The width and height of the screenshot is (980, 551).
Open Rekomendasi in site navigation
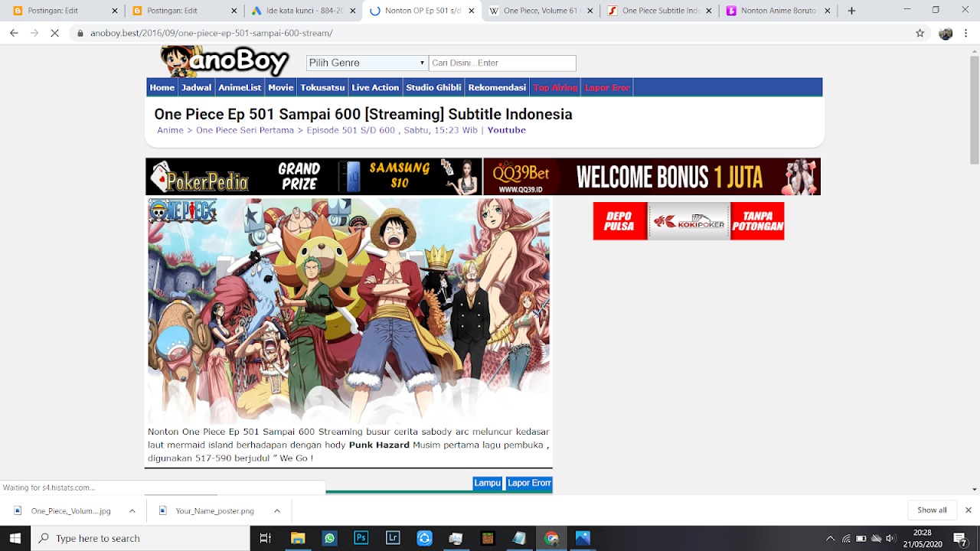(x=497, y=87)
